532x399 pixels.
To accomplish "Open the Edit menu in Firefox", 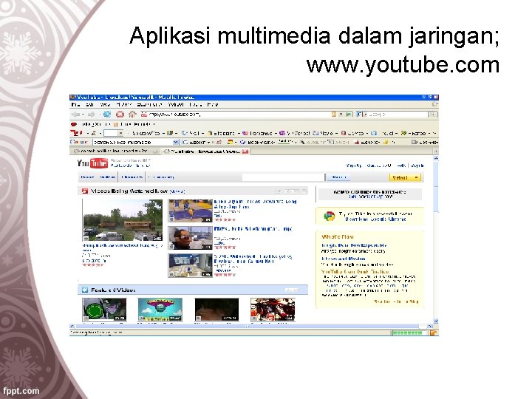I will (89, 105).
